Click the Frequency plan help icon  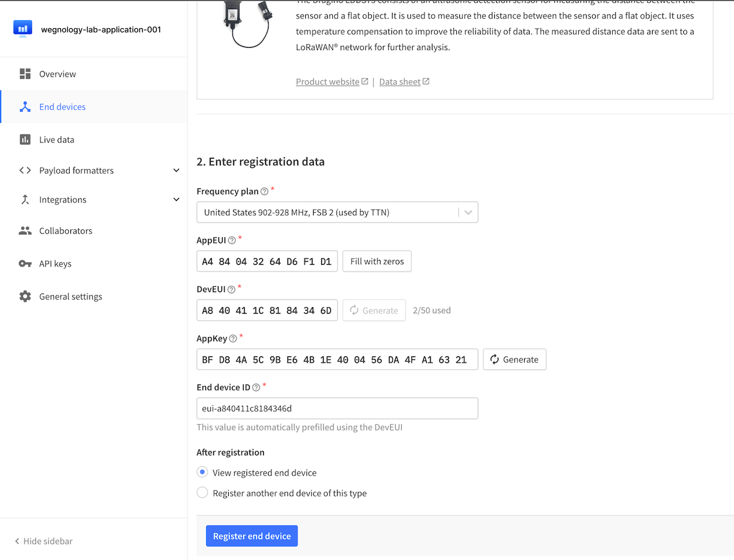pyautogui.click(x=264, y=191)
